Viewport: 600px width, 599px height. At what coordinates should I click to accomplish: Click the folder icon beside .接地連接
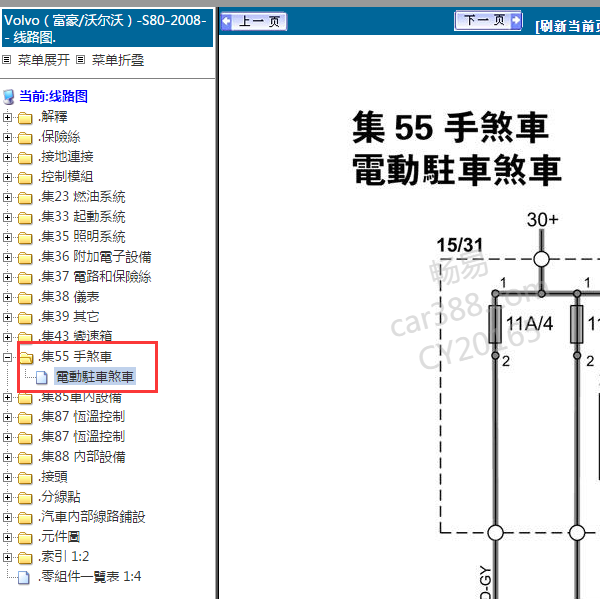(x=25, y=158)
